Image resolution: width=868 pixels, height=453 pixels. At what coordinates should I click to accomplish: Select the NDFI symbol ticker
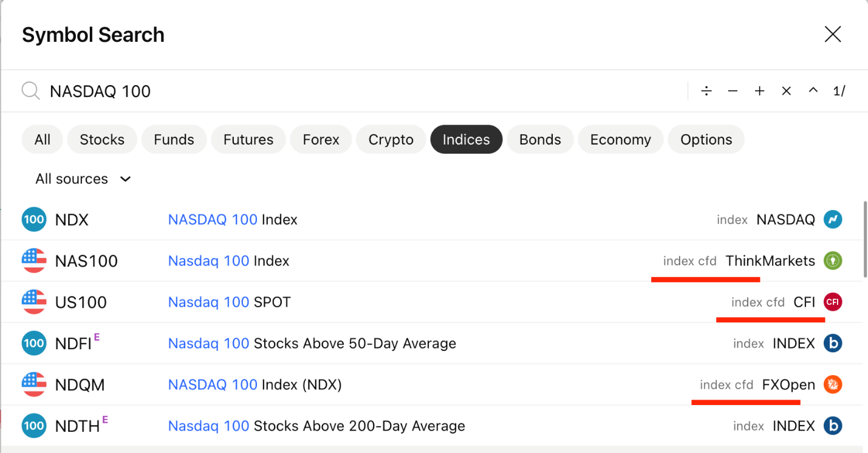tap(73, 344)
